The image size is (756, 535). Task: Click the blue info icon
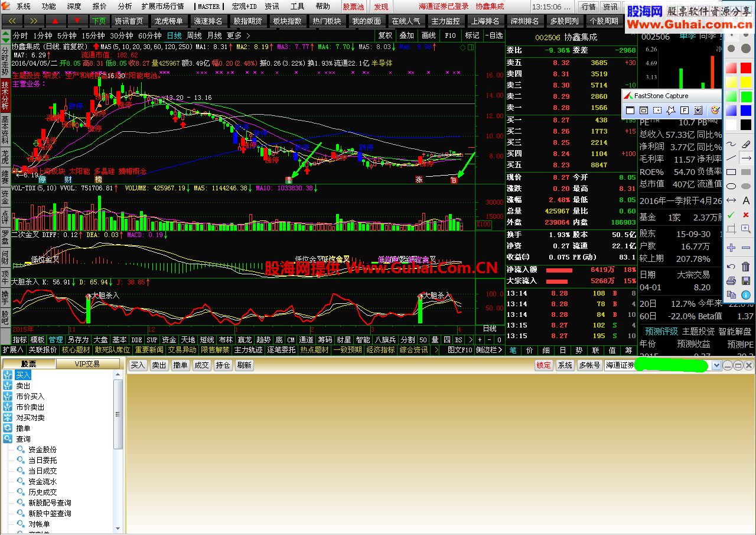click(x=746, y=294)
